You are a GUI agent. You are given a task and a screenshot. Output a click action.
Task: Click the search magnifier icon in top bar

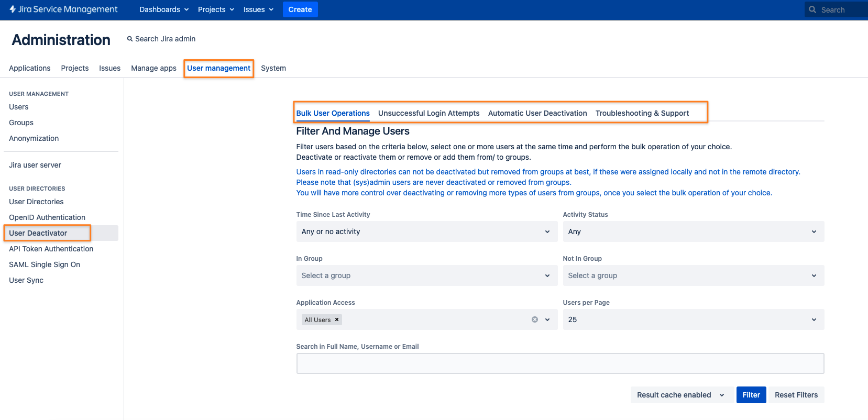812,9
